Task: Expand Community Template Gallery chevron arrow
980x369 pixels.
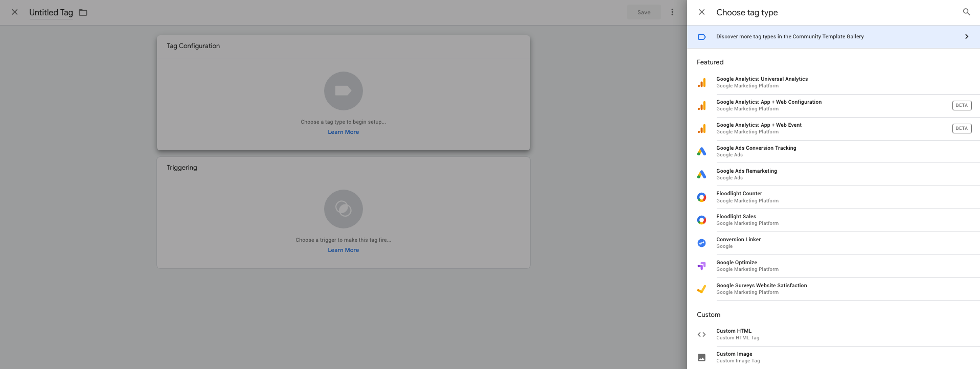Action: [967, 37]
